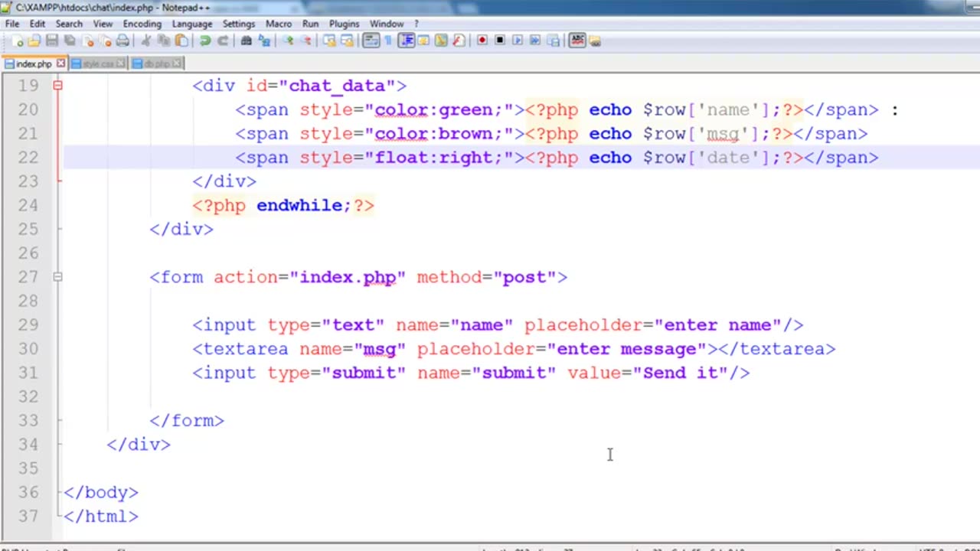Open the Window menu
The image size is (980, 551).
coord(387,24)
